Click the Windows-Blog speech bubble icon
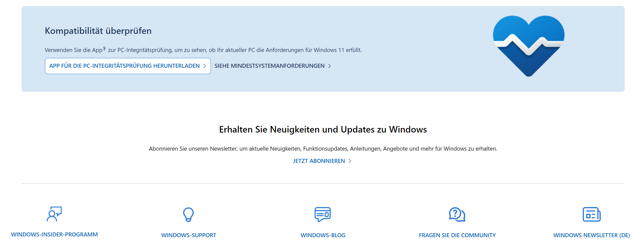Screen dimensions: 644x250 pyautogui.click(x=323, y=214)
